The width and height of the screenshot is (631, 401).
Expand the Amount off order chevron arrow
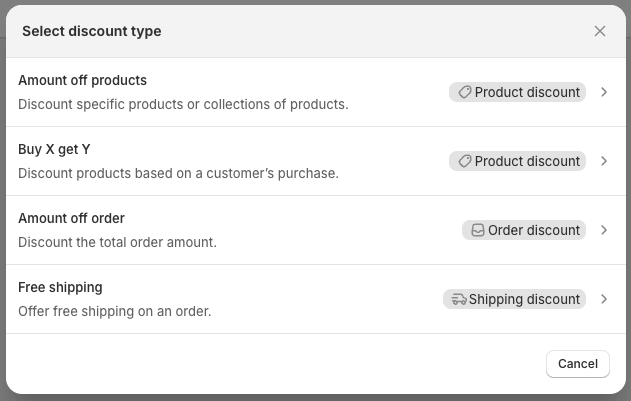(604, 230)
